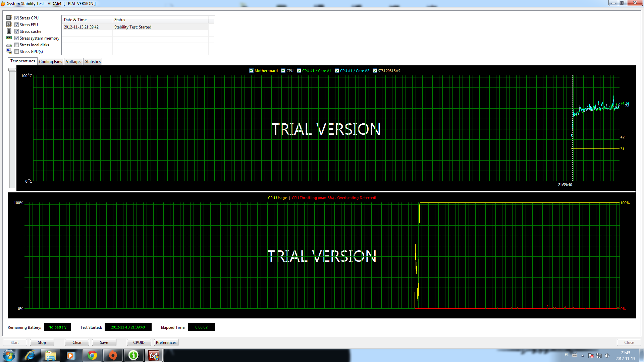Open Windows Explorer folder icon
The image size is (644, 362).
[50, 355]
